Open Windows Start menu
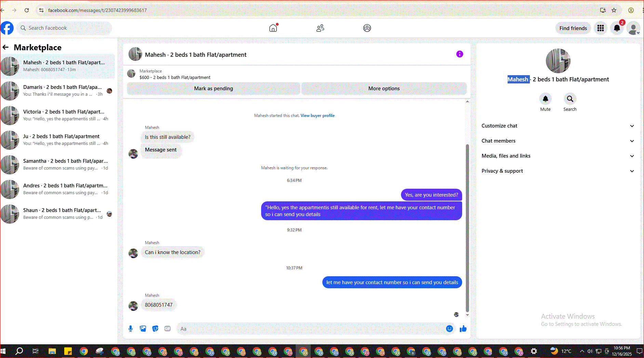The image size is (644, 358). coord(3,351)
